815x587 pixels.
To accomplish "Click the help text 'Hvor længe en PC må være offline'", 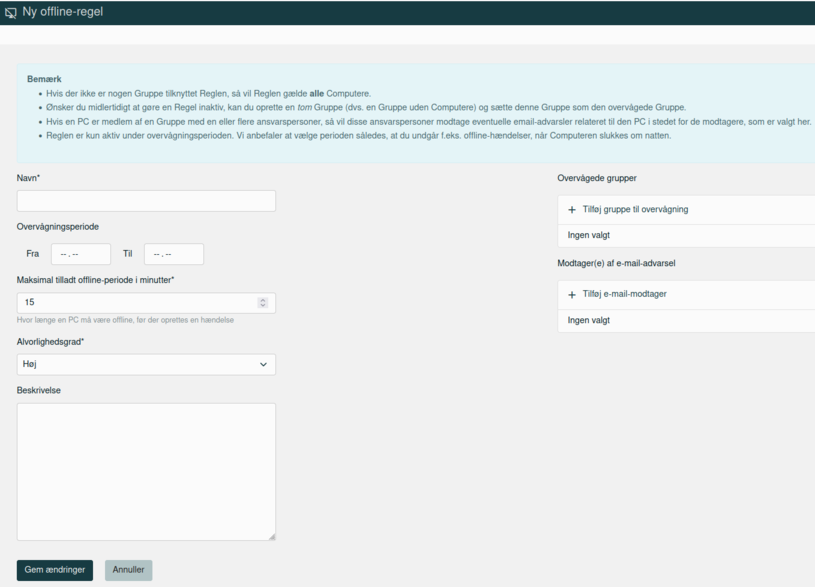I will point(125,320).
